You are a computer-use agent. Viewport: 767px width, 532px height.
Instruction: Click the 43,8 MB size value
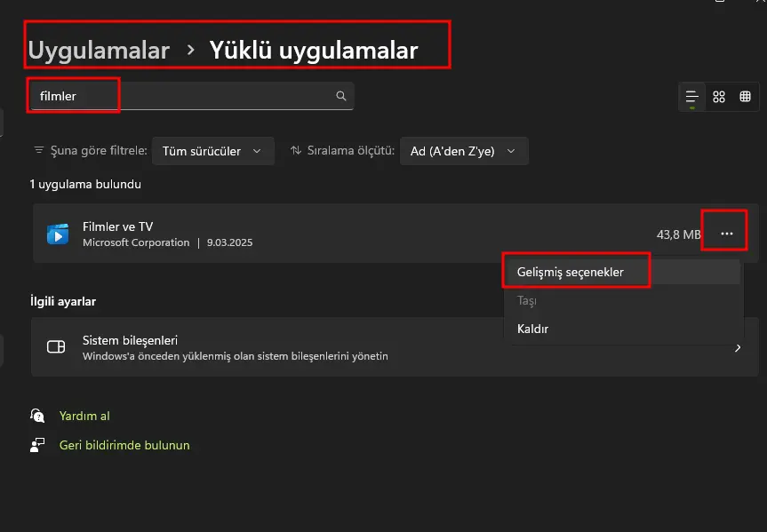(x=678, y=234)
